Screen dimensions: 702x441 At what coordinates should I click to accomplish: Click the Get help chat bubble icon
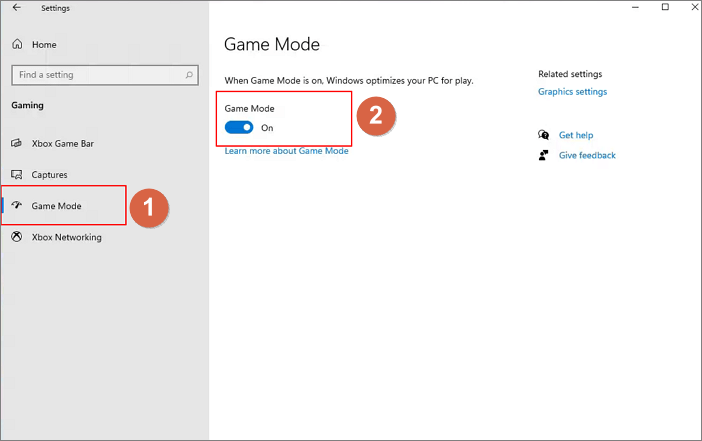543,135
